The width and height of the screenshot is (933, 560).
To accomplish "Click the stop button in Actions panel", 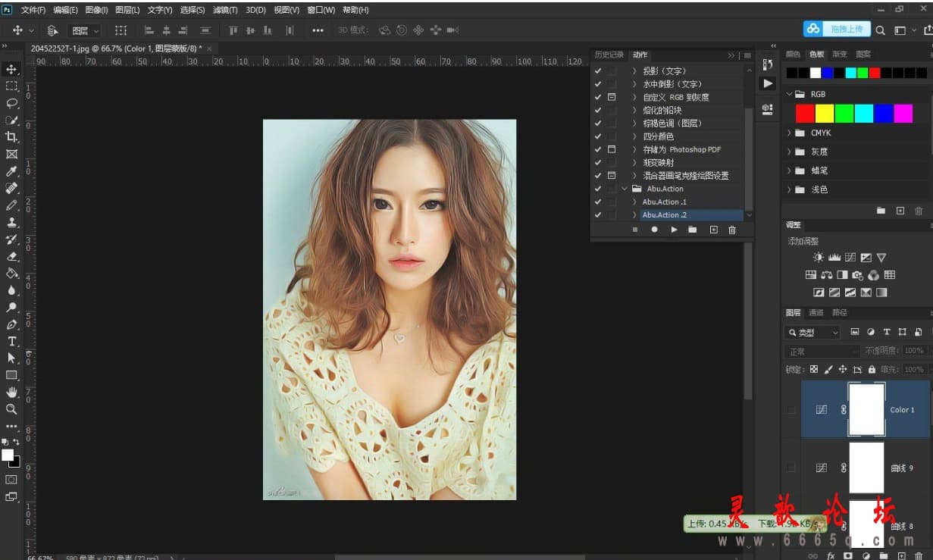I will (635, 230).
